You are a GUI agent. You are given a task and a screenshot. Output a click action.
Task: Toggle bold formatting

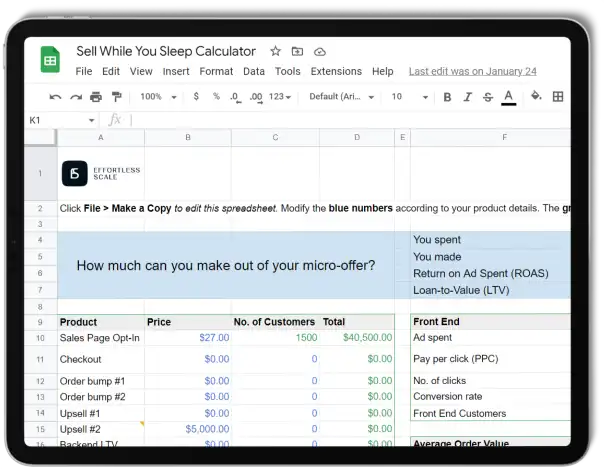[x=447, y=97]
